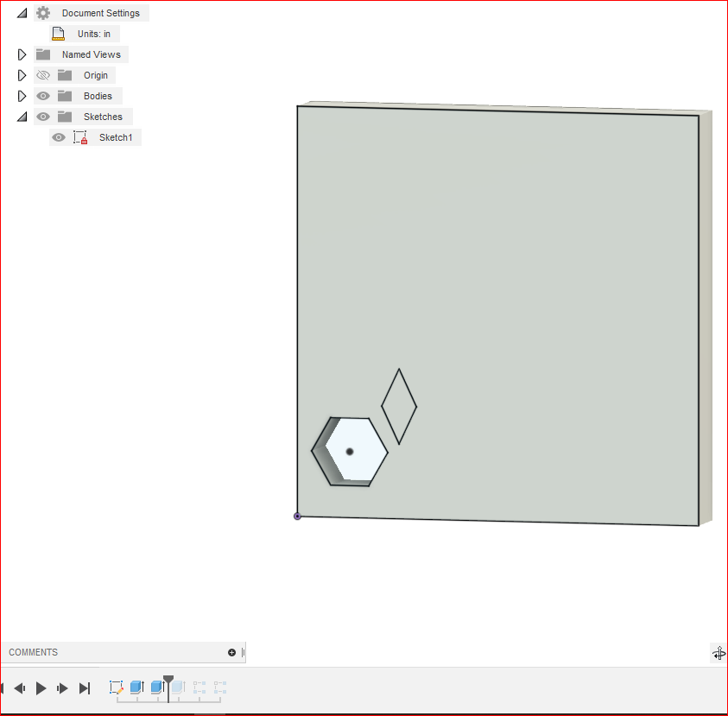
Task: Click the Units document icon in the browser
Action: [x=58, y=33]
